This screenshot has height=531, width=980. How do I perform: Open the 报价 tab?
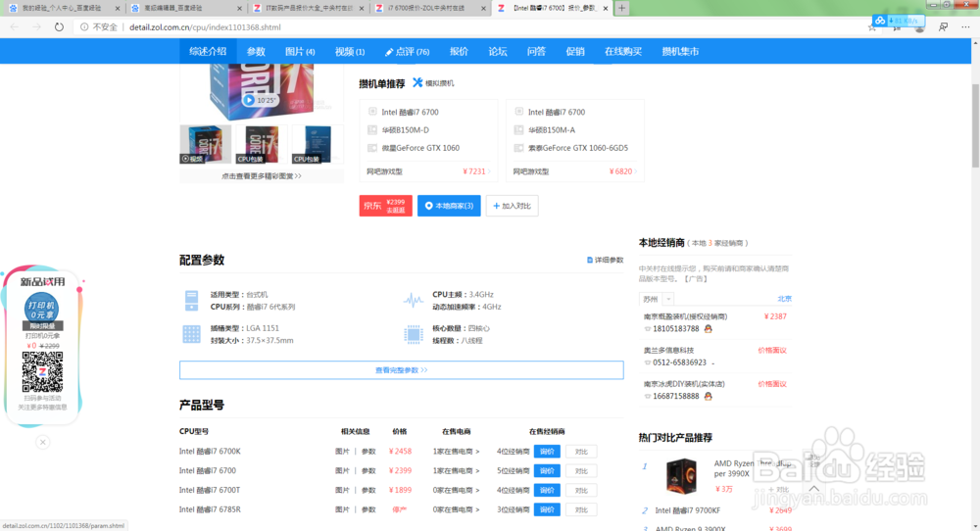(x=459, y=51)
